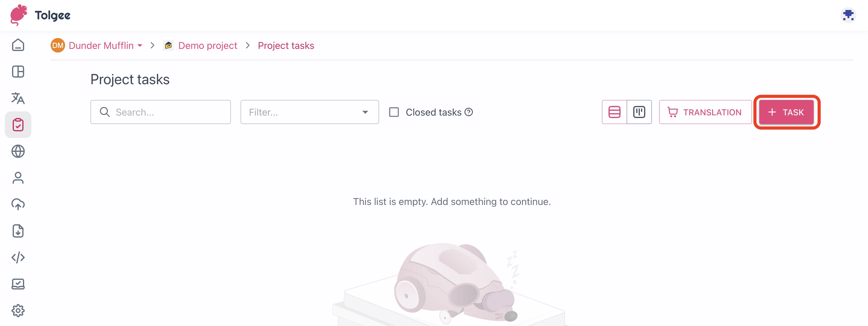Open Import using the cloud upload icon

point(18,204)
